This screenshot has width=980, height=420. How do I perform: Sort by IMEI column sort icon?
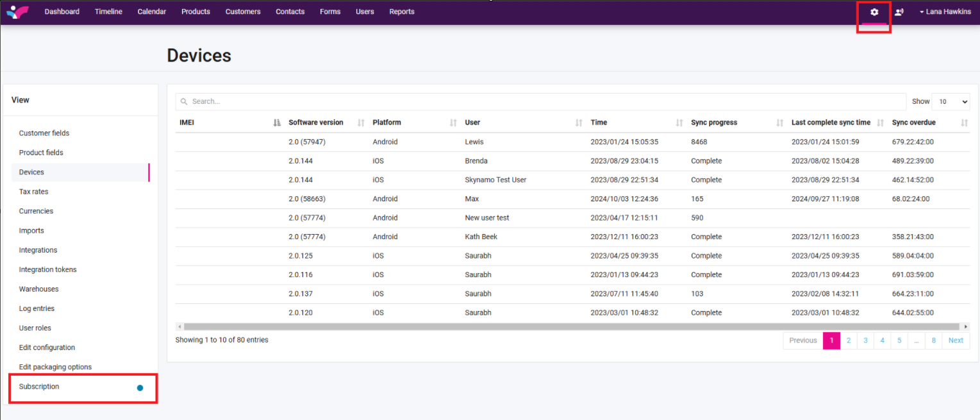pos(277,122)
